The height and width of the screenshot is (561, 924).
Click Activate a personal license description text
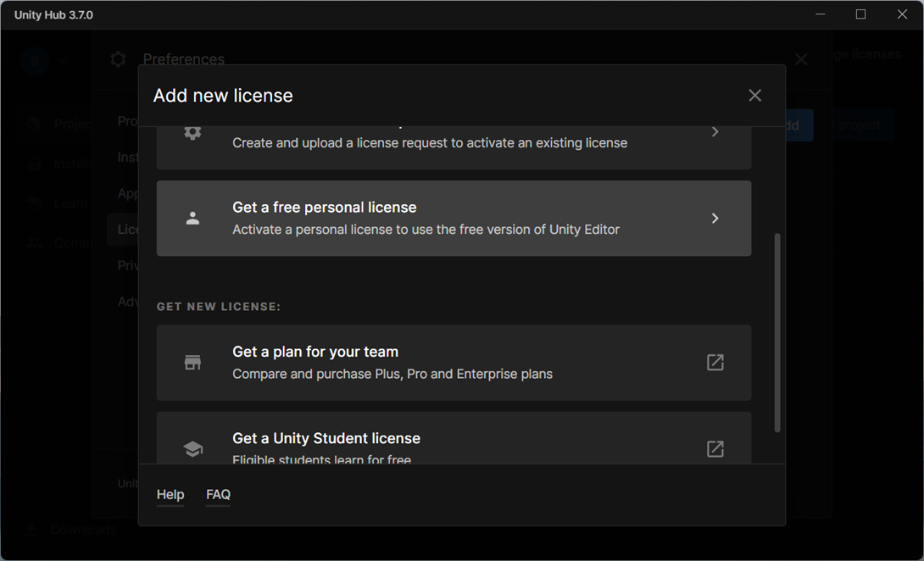[x=426, y=230]
